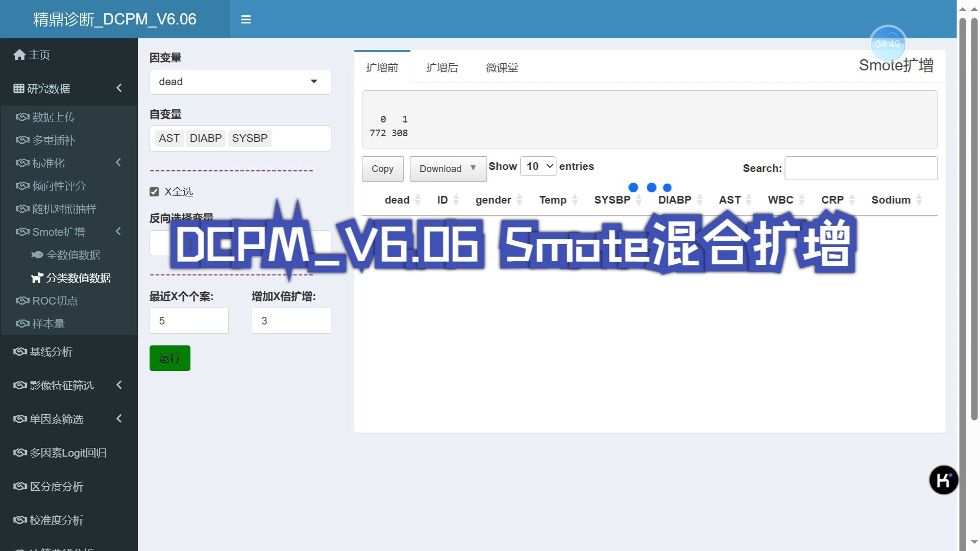Click the black round K floating icon
This screenshot has width=980, height=551.
[x=943, y=480]
